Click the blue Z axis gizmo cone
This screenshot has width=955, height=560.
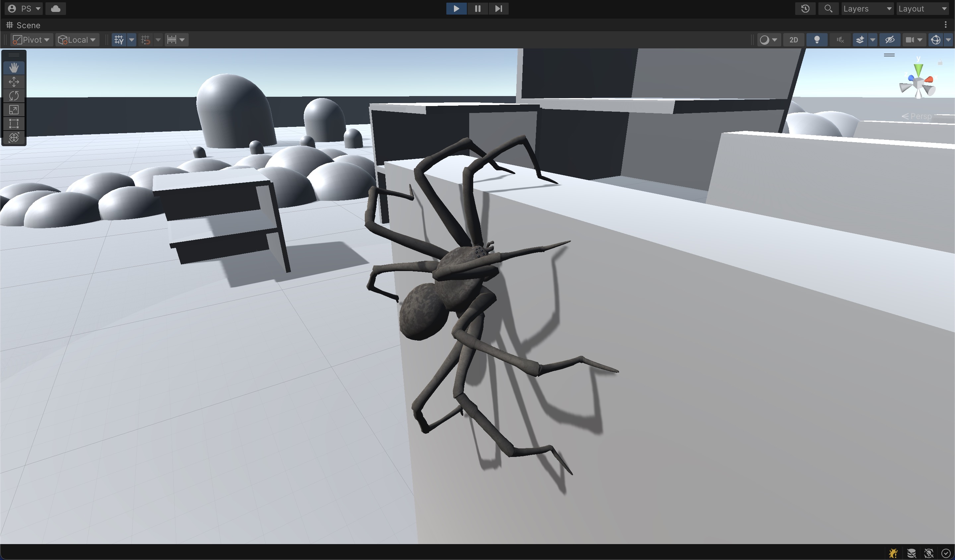coord(911,79)
